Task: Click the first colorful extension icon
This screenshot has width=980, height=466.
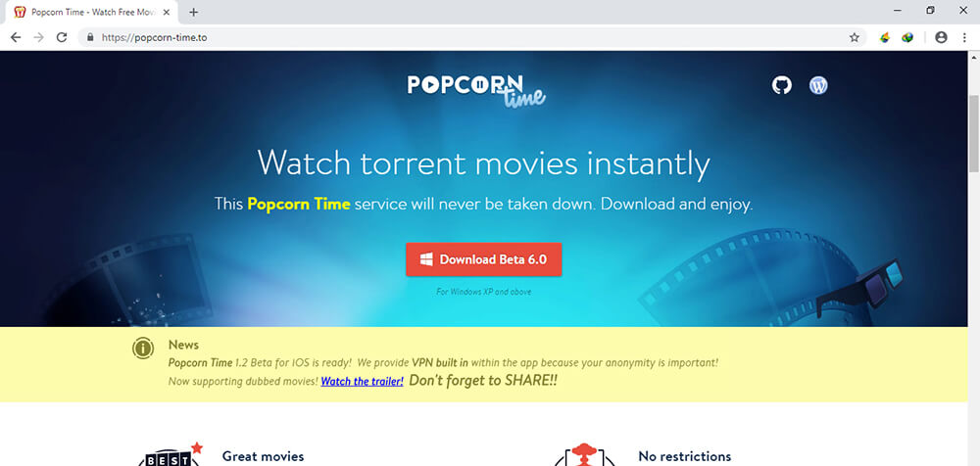Action: [884, 37]
